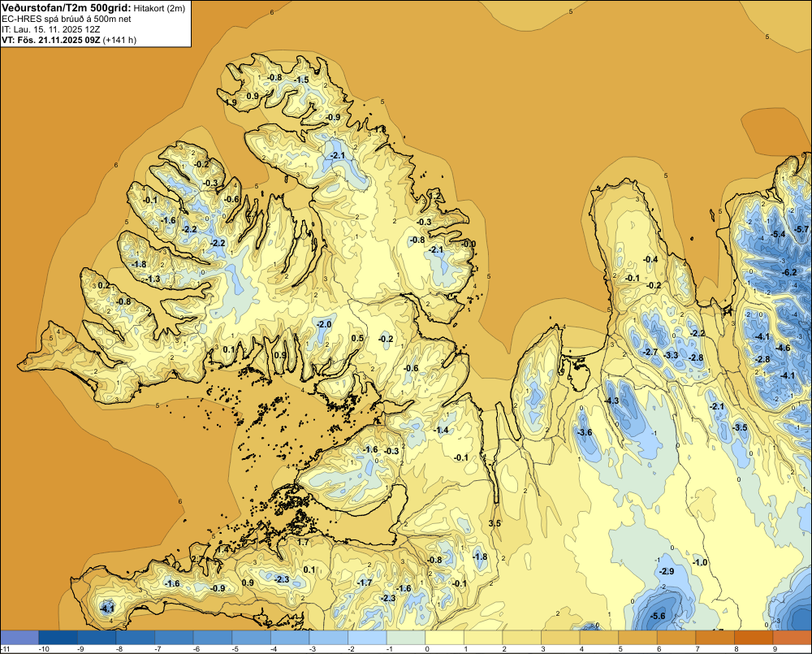
Task: Click the -1.3 temperature label
Action: [153, 279]
